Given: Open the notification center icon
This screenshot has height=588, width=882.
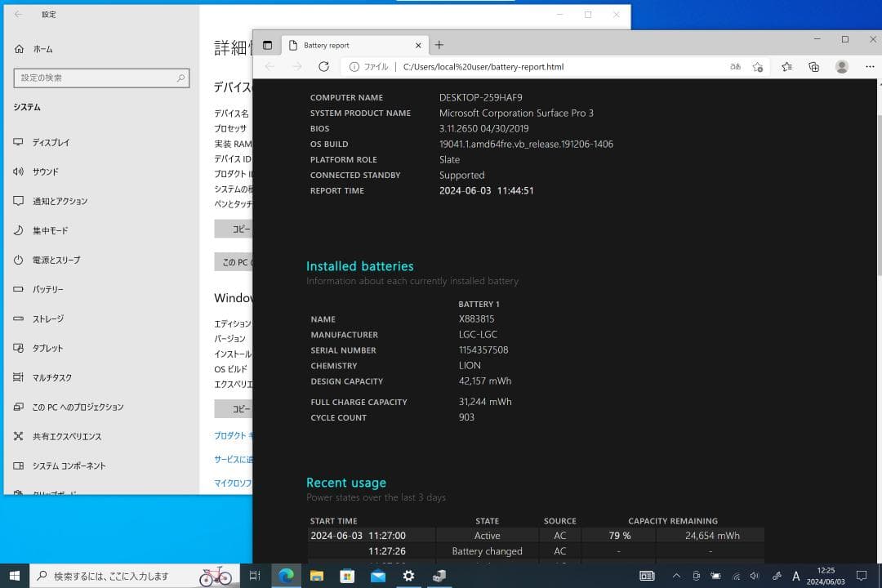Looking at the screenshot, I should click(x=862, y=576).
